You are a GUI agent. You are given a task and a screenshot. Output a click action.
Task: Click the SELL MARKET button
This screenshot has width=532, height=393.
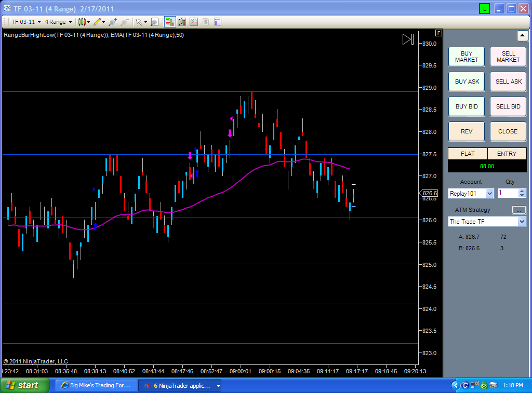coord(508,56)
